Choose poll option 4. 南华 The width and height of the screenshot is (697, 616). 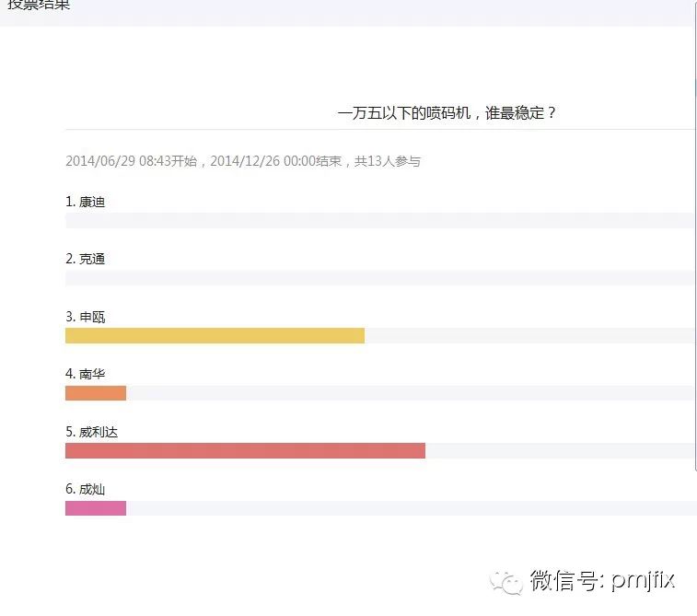point(86,374)
